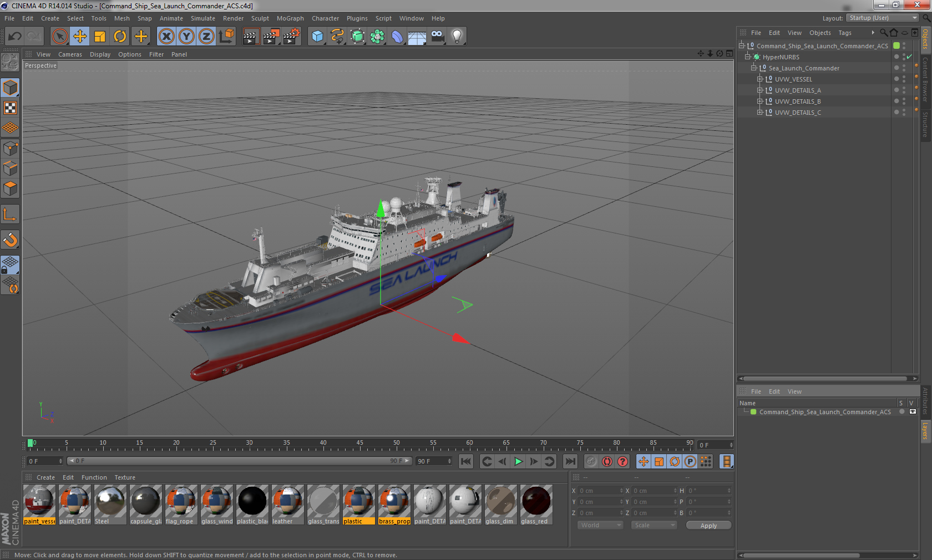Render to Picture Viewer icon
This screenshot has width=932, height=560.
[271, 37]
